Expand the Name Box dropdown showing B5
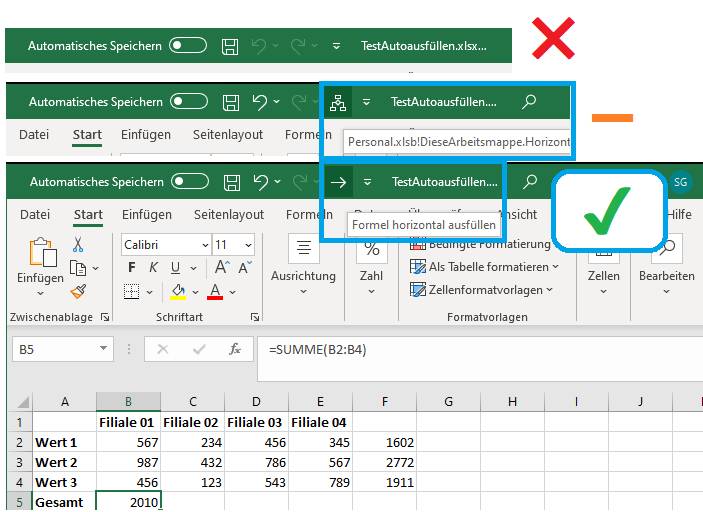Image resolution: width=703 pixels, height=512 pixels. (104, 349)
